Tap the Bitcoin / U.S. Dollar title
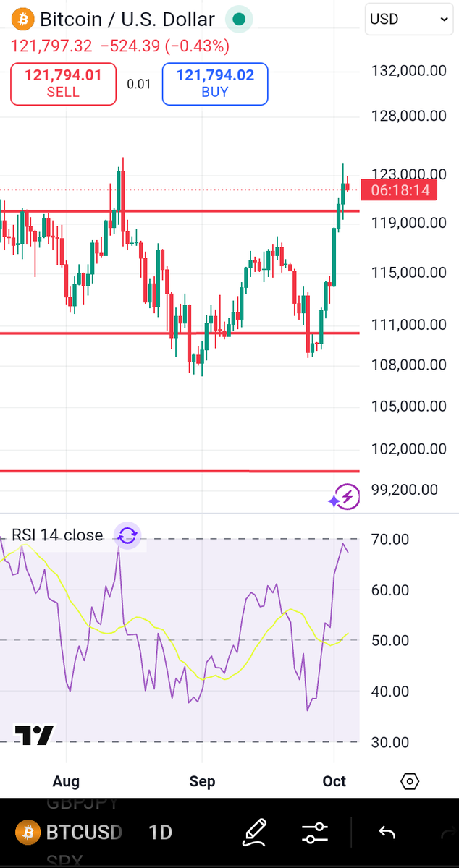This screenshot has width=459, height=868. pyautogui.click(x=127, y=20)
